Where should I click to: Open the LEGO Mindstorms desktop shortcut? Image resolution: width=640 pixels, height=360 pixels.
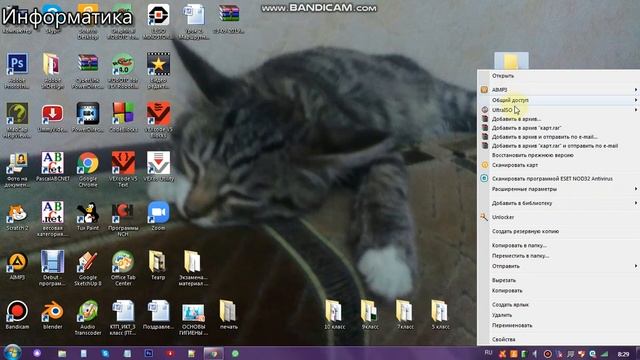pyautogui.click(x=158, y=21)
